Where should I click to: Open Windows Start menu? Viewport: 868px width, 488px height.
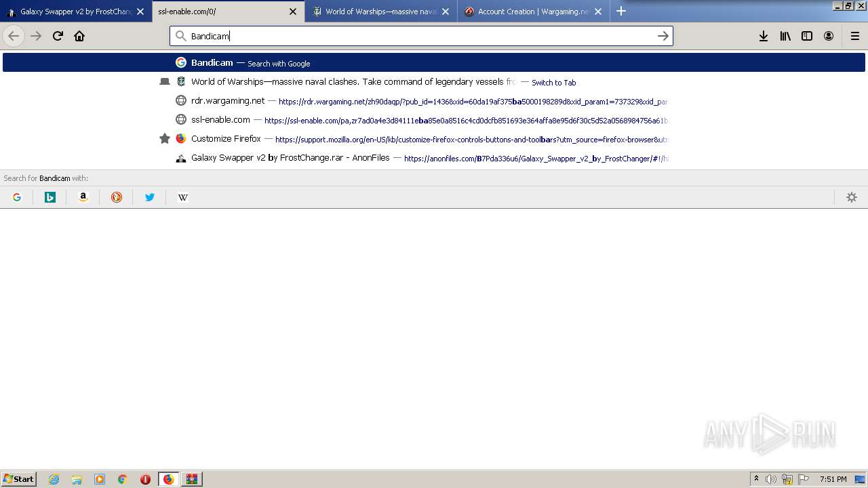[x=19, y=479]
